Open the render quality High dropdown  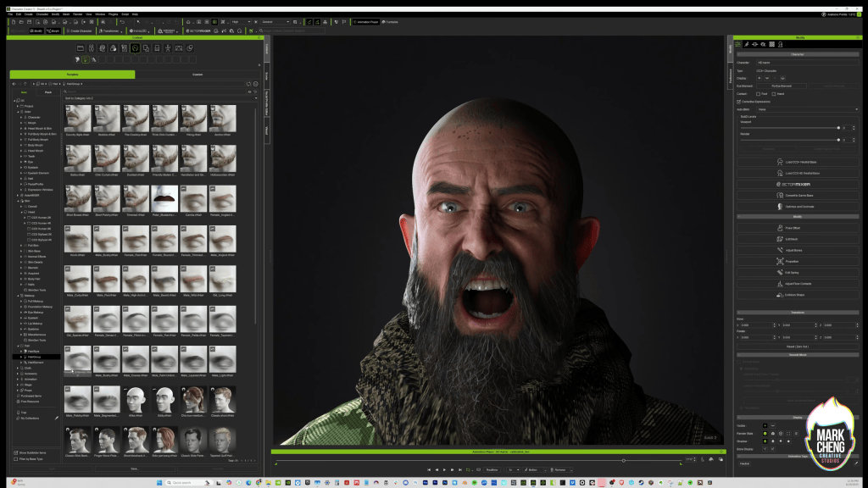pyautogui.click(x=241, y=22)
